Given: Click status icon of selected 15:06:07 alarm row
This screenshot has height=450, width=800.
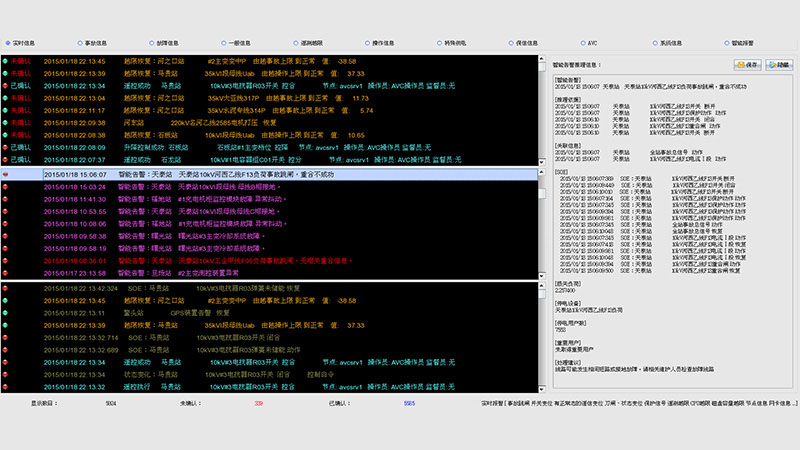Looking at the screenshot, I should [x=5, y=173].
